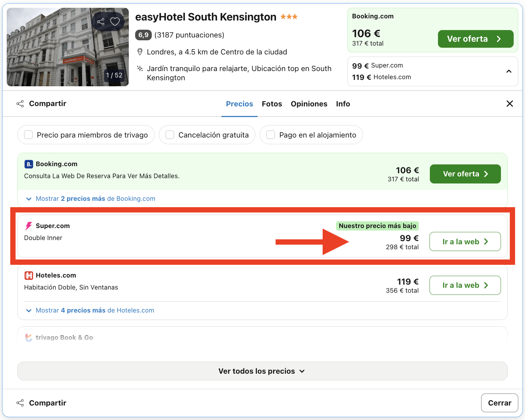Switch to the Fotos tab

pos(272,104)
